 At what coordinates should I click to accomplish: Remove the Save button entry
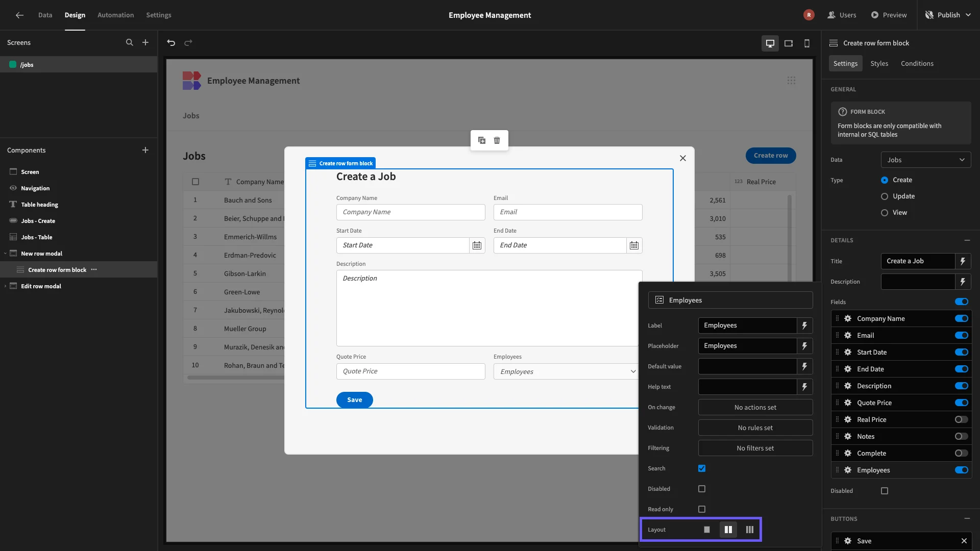click(x=964, y=541)
